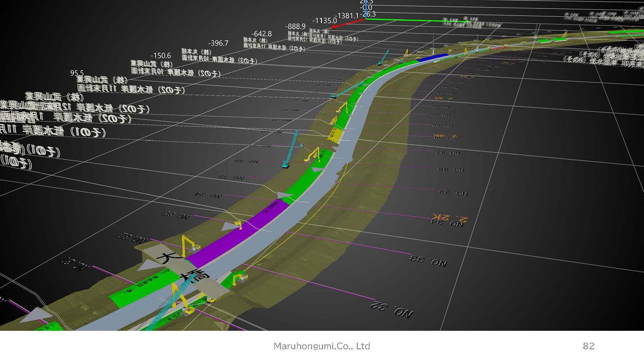The image size is (644, 362).
Task: Select the -642.8 coordinate axis label
Action: [x=262, y=34]
